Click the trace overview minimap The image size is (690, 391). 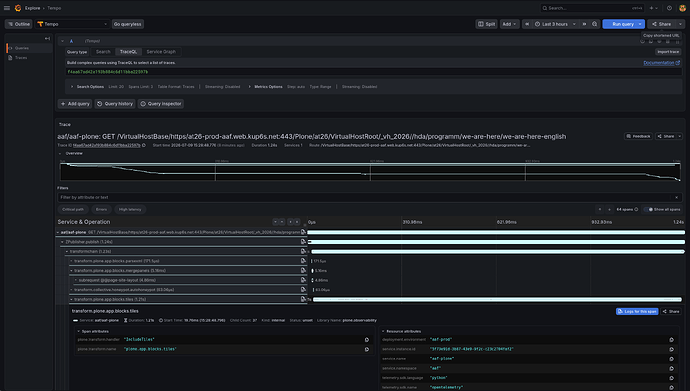tap(370, 171)
